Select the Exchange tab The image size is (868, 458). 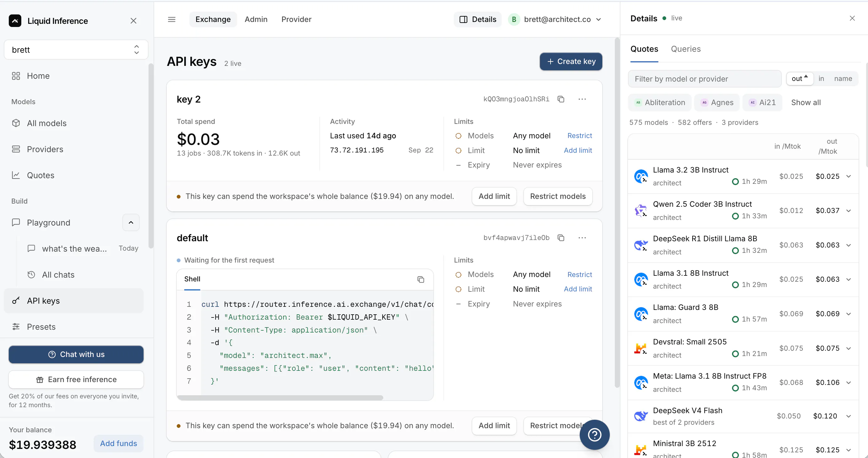click(213, 19)
